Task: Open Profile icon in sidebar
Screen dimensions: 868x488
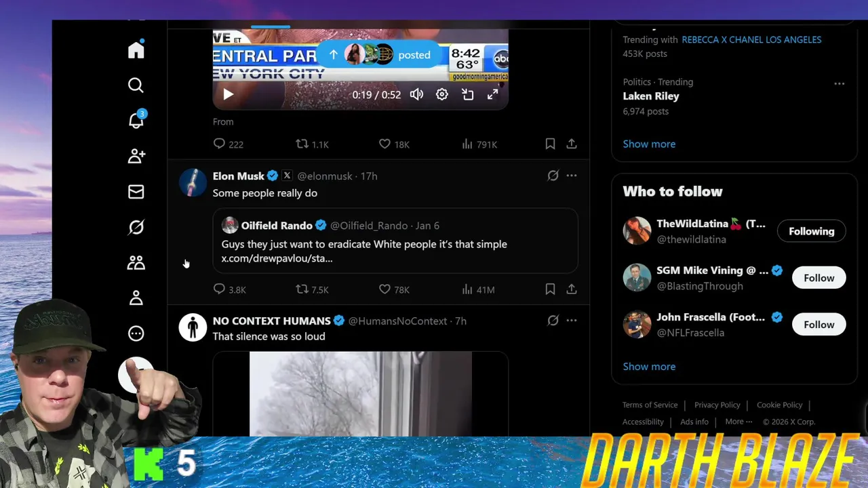Action: pos(136,298)
